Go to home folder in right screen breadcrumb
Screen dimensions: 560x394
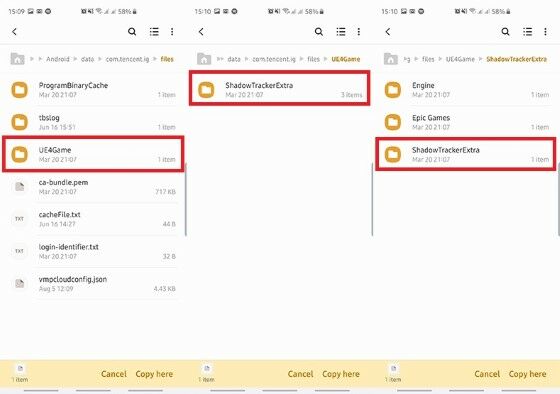tap(391, 59)
